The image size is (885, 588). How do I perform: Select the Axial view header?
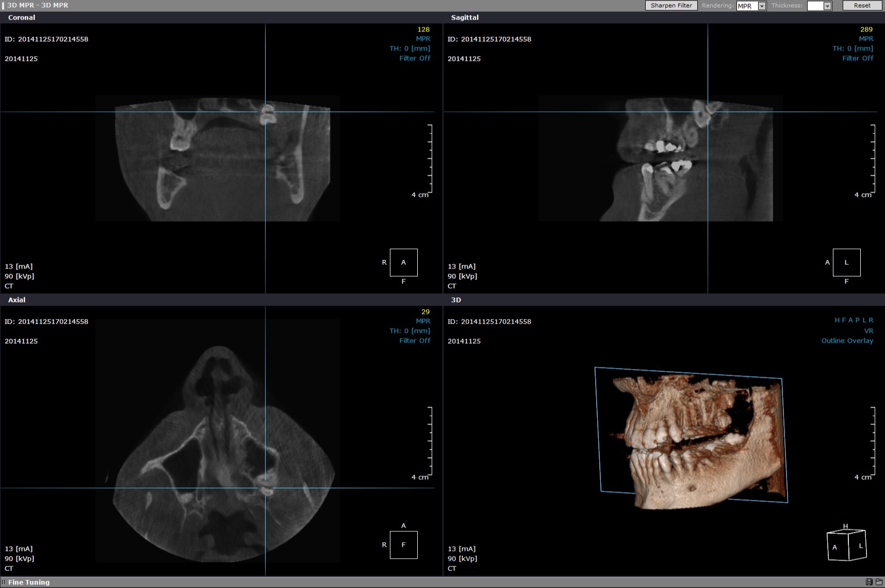point(17,300)
